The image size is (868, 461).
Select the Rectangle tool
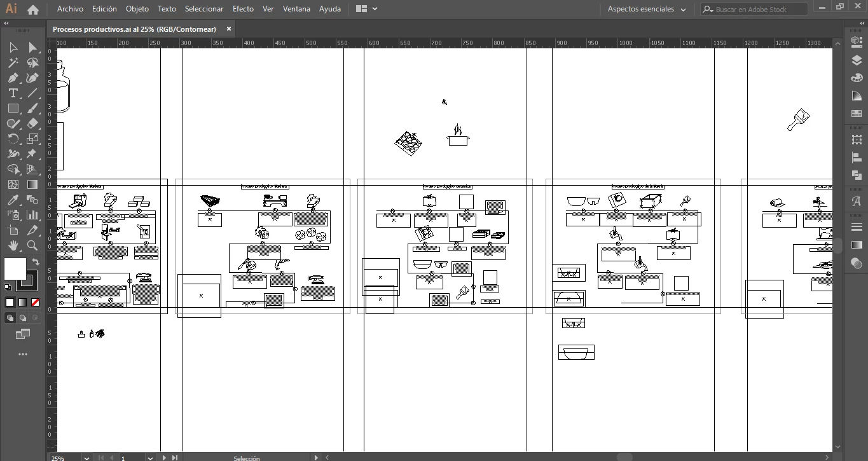click(x=13, y=109)
